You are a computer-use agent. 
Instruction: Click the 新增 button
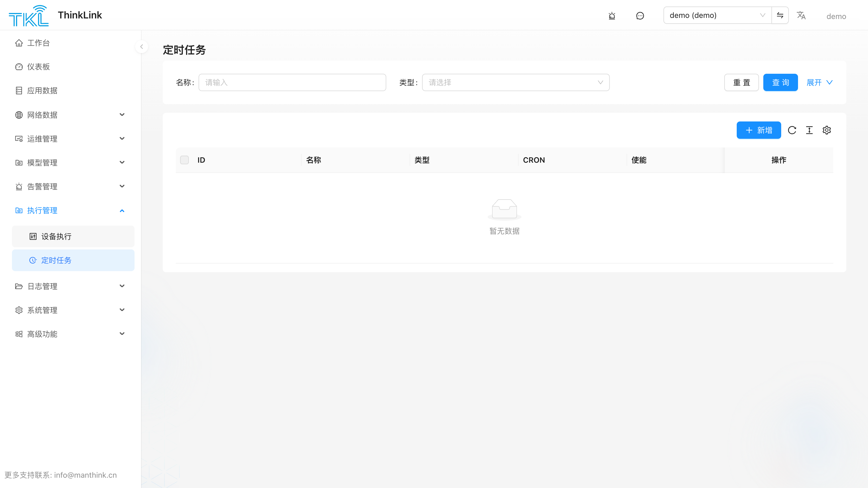759,130
